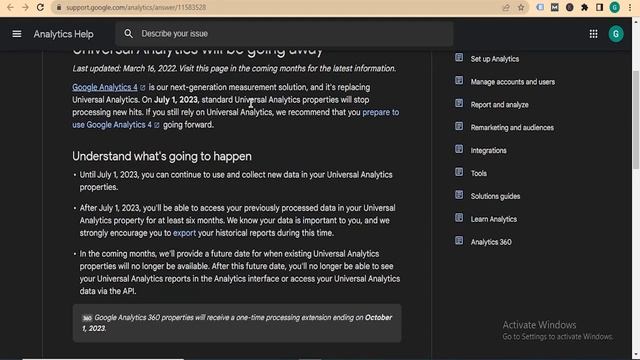This screenshot has height=360, width=640.
Task: Click the article icon beside Learn Analytics
Action: (x=459, y=218)
